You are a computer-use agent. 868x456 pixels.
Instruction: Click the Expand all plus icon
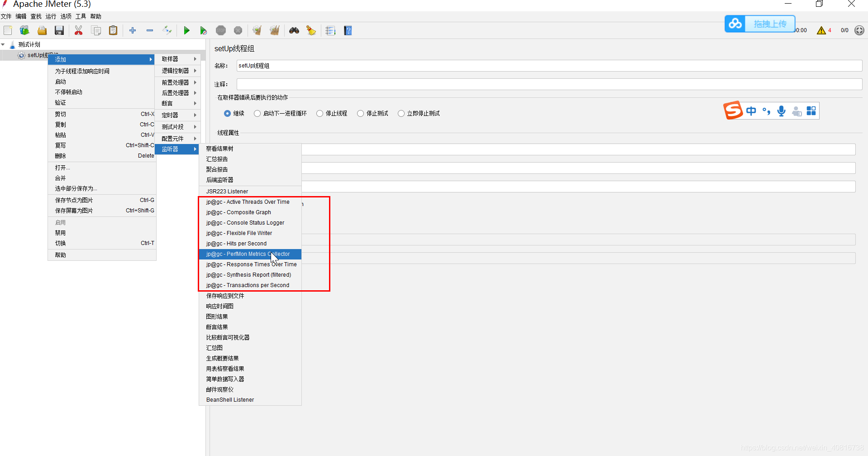click(133, 30)
